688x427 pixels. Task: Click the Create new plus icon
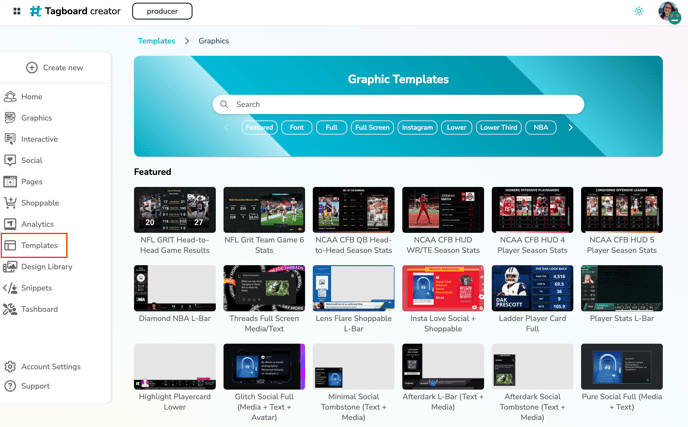32,68
